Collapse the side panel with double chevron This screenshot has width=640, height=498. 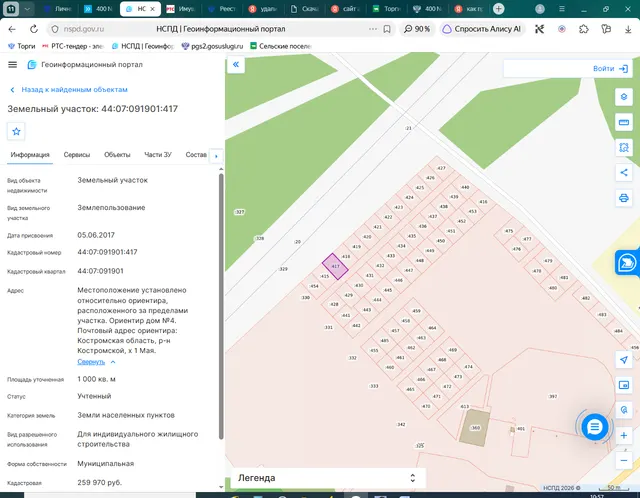(x=236, y=64)
